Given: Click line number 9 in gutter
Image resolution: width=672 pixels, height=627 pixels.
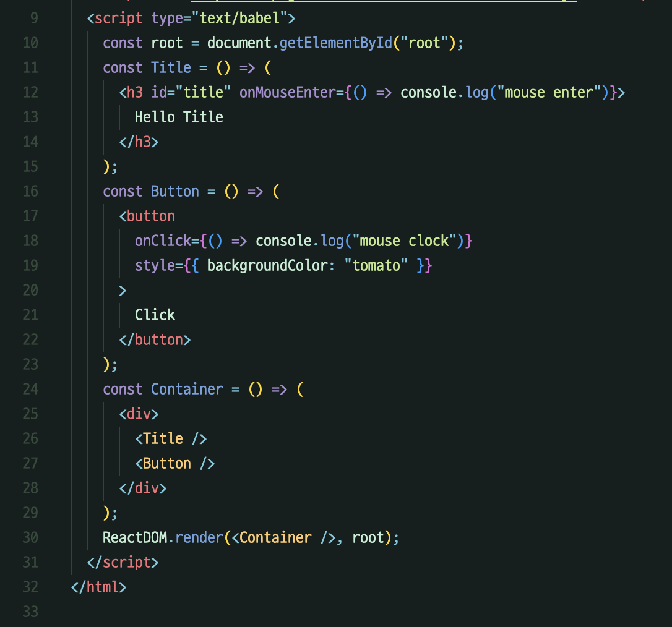Looking at the screenshot, I should (x=34, y=19).
